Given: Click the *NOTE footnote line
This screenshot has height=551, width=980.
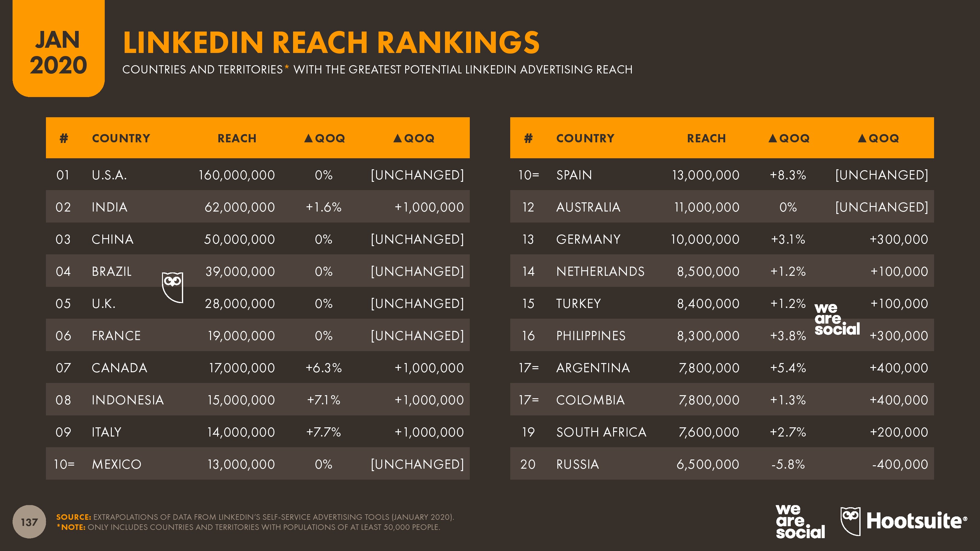Looking at the screenshot, I should click(x=248, y=527).
